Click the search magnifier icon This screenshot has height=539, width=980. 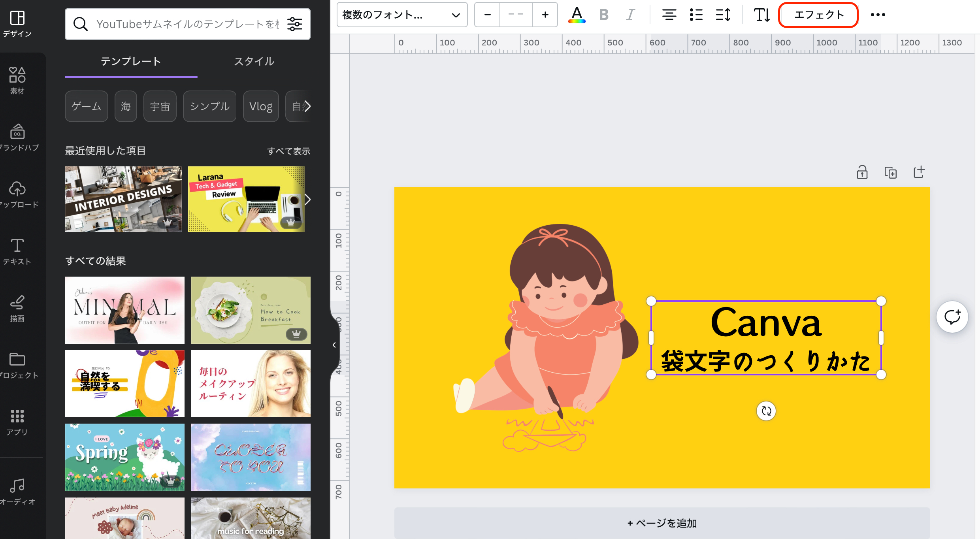(x=80, y=24)
